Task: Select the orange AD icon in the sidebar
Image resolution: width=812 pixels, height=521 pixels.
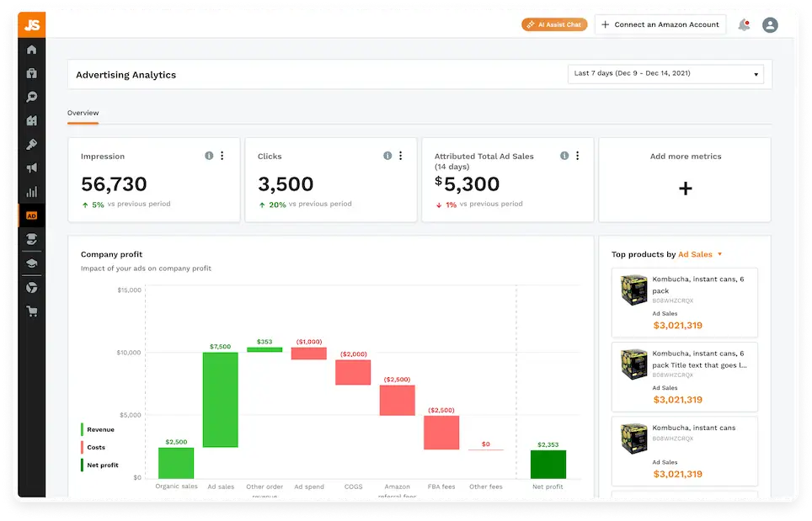Action: [x=31, y=215]
